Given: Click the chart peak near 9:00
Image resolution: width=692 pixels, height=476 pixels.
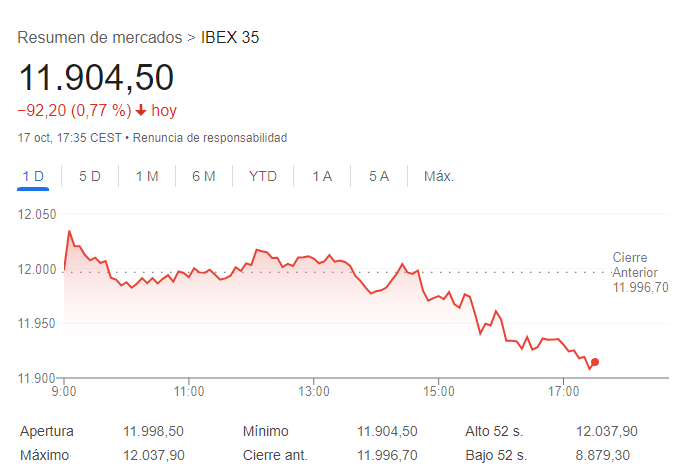Looking at the screenshot, I should 69,231.
